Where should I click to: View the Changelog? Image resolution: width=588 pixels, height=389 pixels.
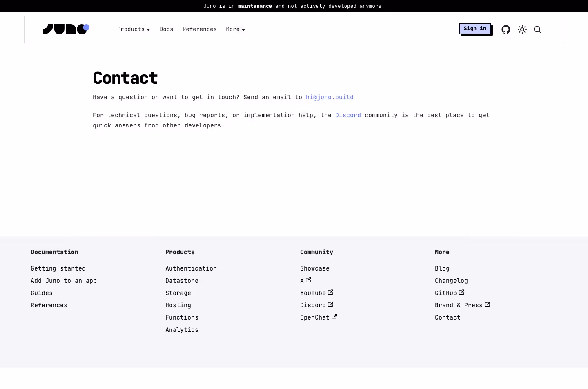click(451, 281)
